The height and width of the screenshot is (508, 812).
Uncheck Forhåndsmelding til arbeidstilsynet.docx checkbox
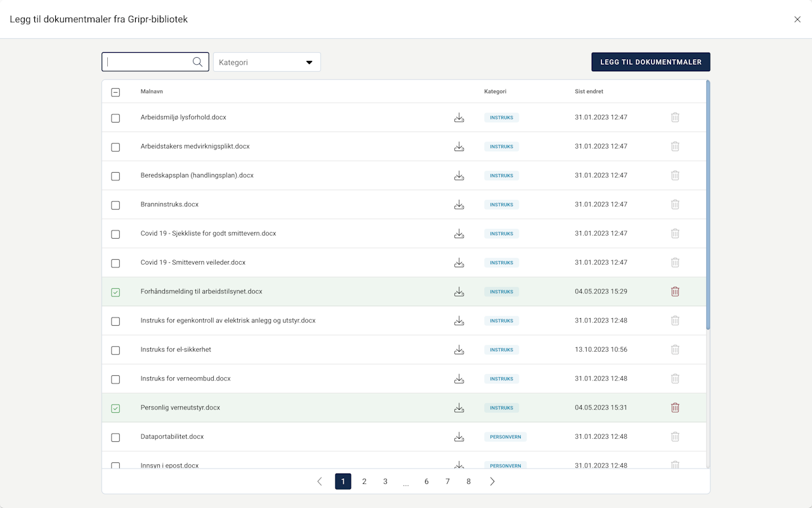tap(115, 292)
